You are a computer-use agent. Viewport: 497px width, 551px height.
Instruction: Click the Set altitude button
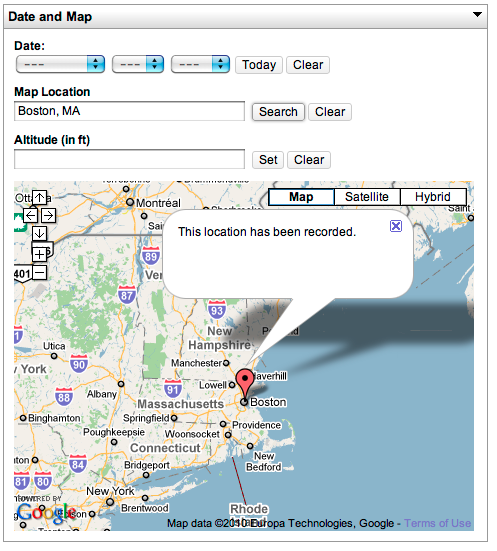click(x=268, y=160)
